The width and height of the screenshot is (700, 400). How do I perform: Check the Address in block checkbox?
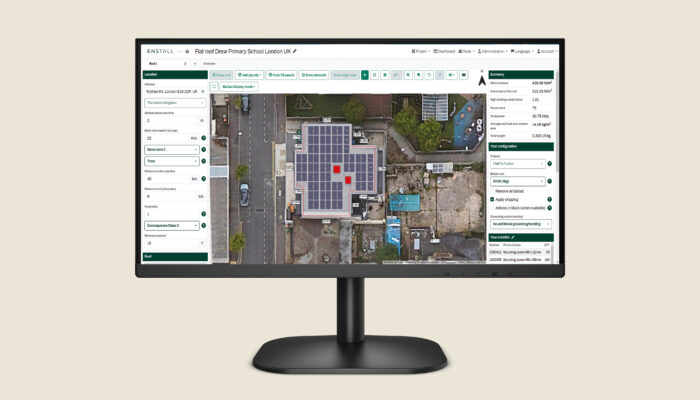click(491, 207)
